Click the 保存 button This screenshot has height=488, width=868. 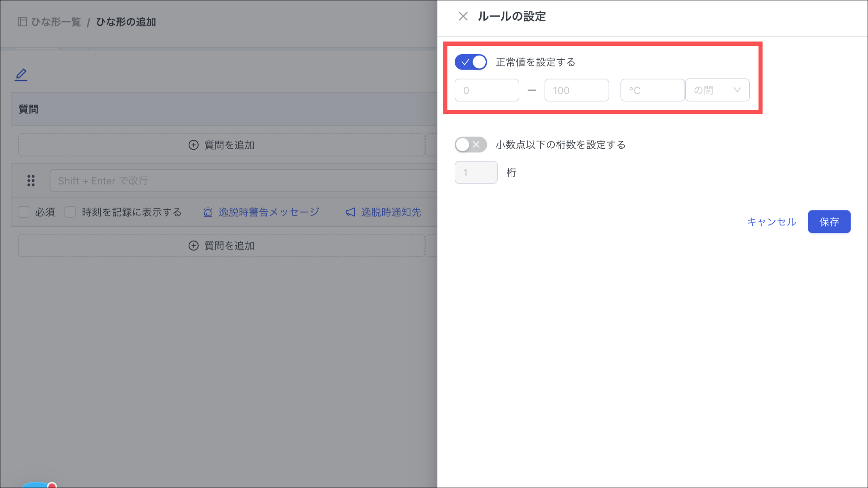click(829, 222)
